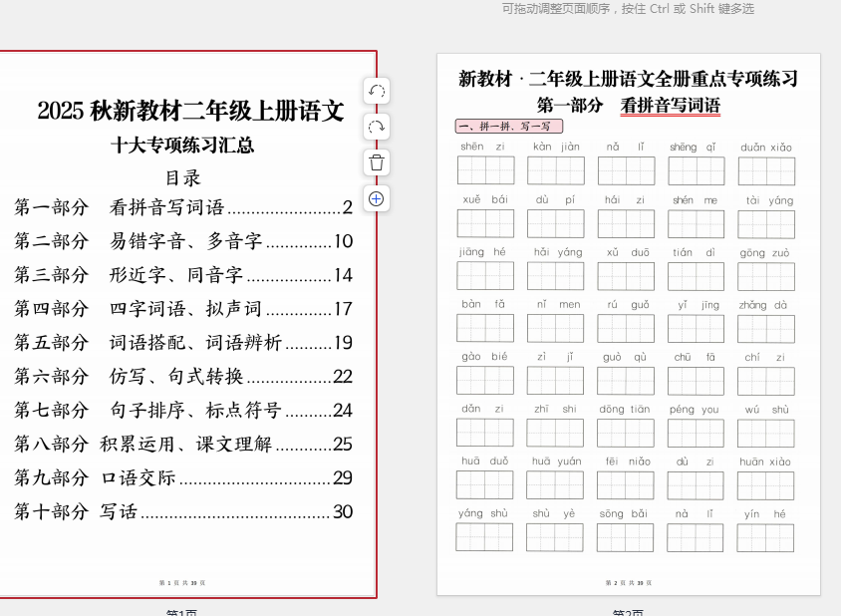841x616 pixels.
Task: Click the 可拖动调整页面顺序 hint text
Action: tap(628, 9)
